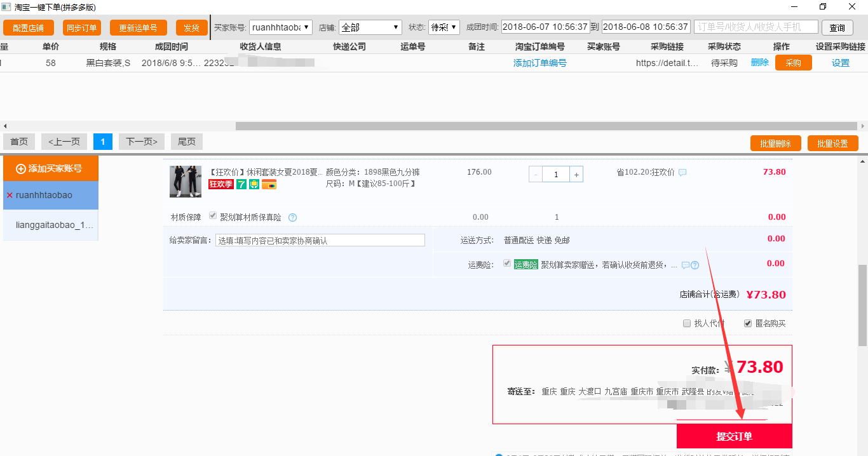
Task: Click the green 7-day return badge
Action: click(241, 184)
